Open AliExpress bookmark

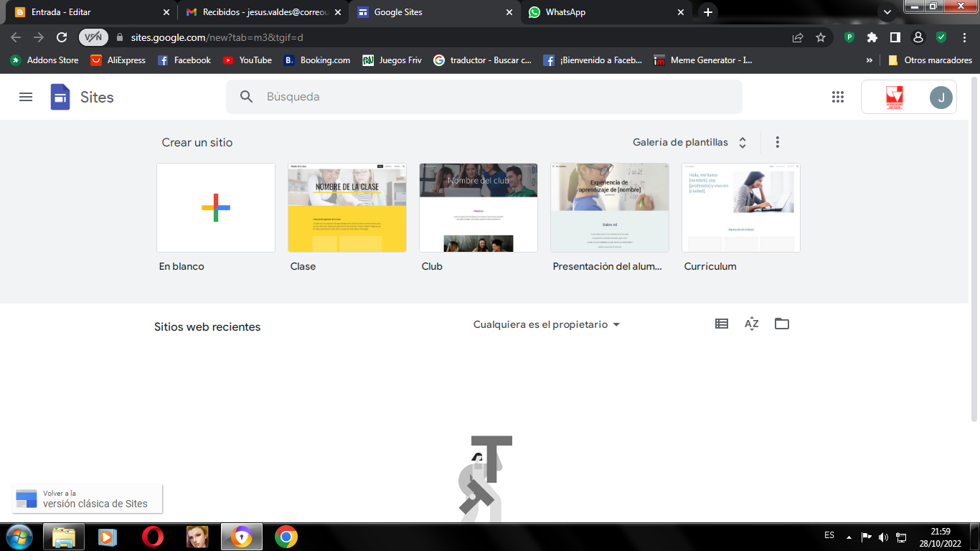pyautogui.click(x=118, y=60)
